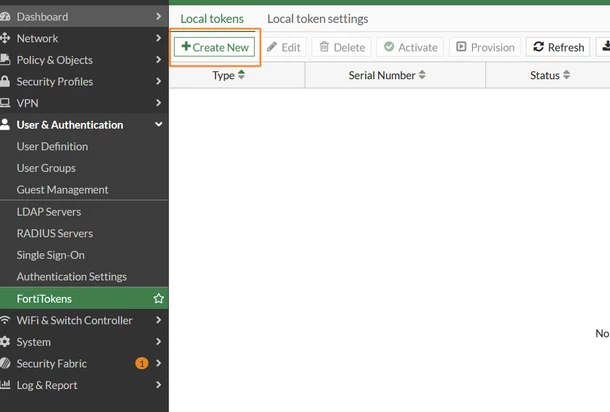Sort by Serial Number using the arrows
This screenshot has width=610, height=412.
(x=422, y=75)
